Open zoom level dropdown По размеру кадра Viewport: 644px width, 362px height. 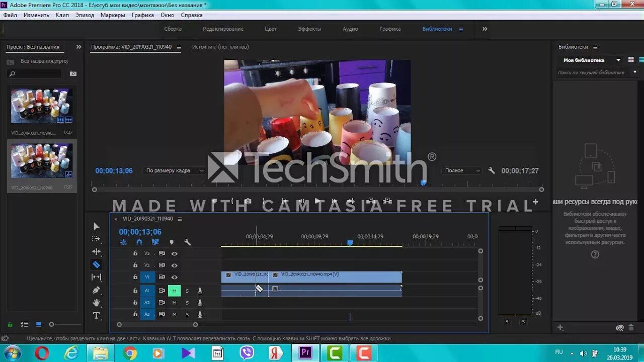click(x=175, y=171)
